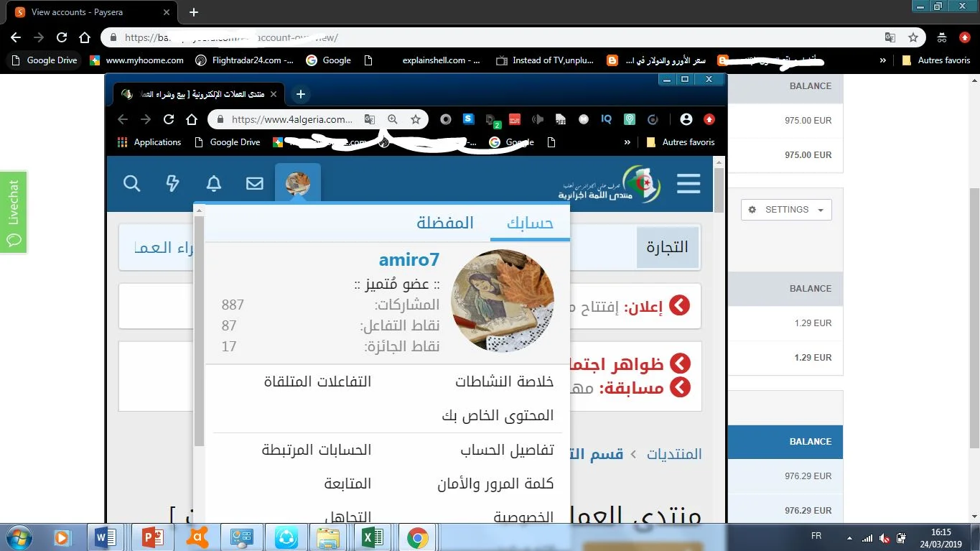The height and width of the screenshot is (551, 980).
Task: Show hidden system tray icons arrow
Action: pos(850,537)
